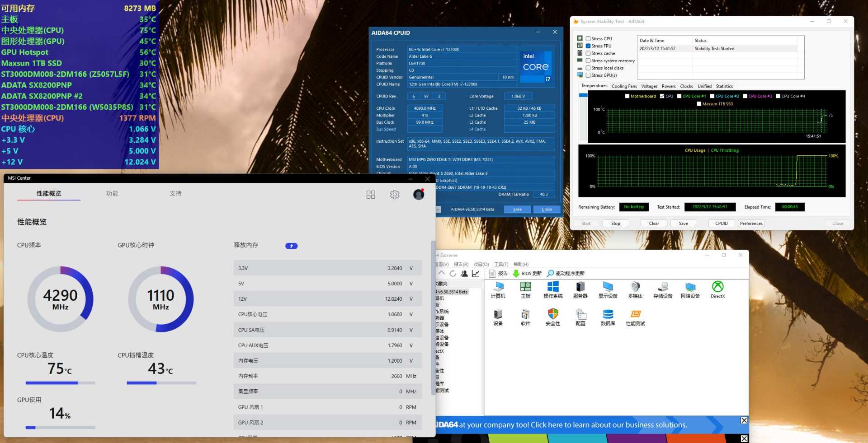Switch to the Voltages tab

tap(649, 86)
